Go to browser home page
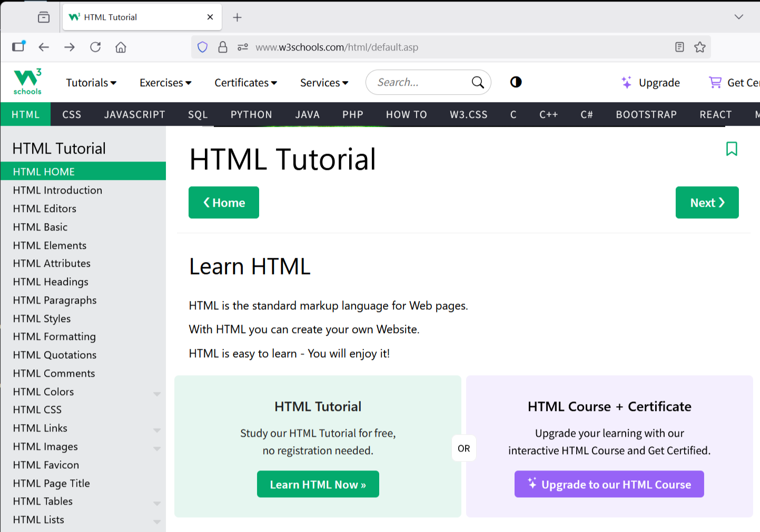The width and height of the screenshot is (760, 532). click(x=121, y=47)
